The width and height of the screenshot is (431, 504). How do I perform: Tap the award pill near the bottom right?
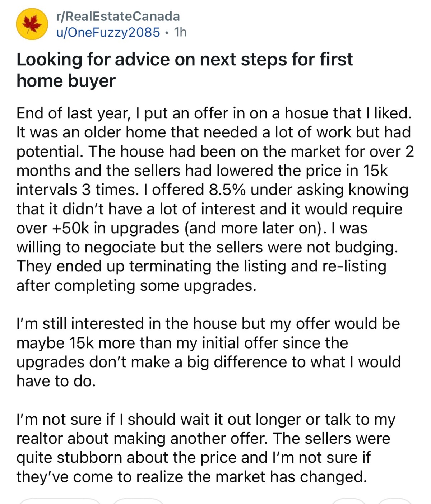(348, 501)
